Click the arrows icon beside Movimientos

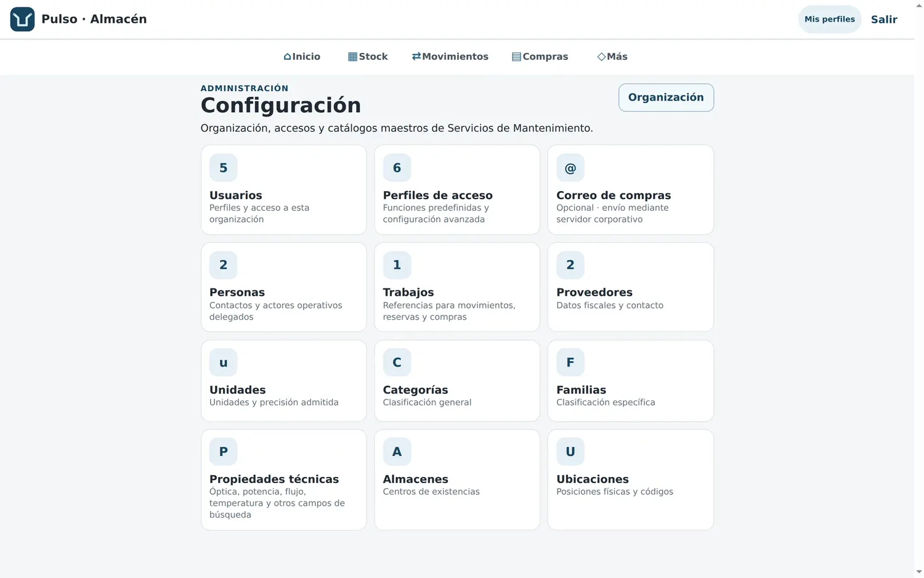(416, 56)
